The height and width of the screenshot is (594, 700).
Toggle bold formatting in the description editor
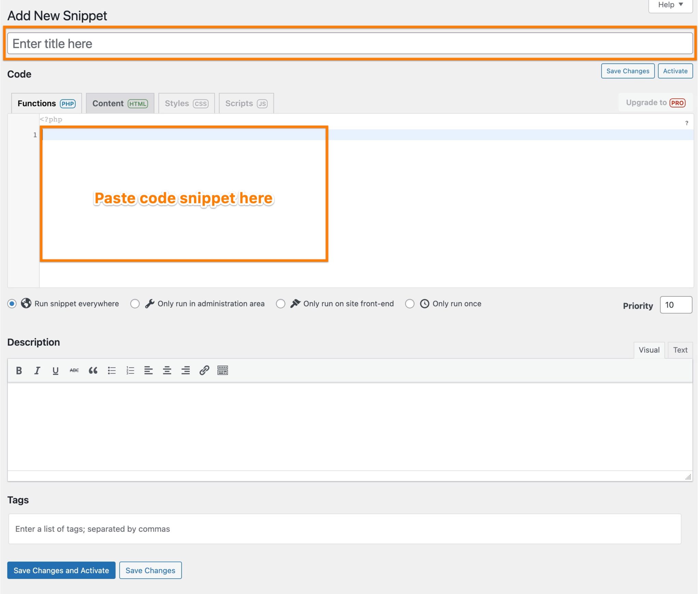[19, 370]
